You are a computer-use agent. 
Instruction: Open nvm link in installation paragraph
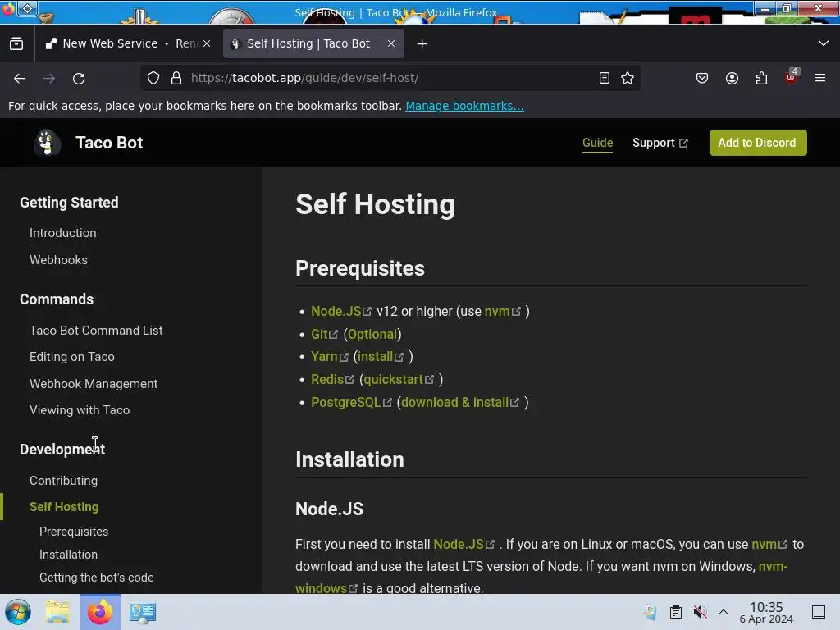point(769,545)
